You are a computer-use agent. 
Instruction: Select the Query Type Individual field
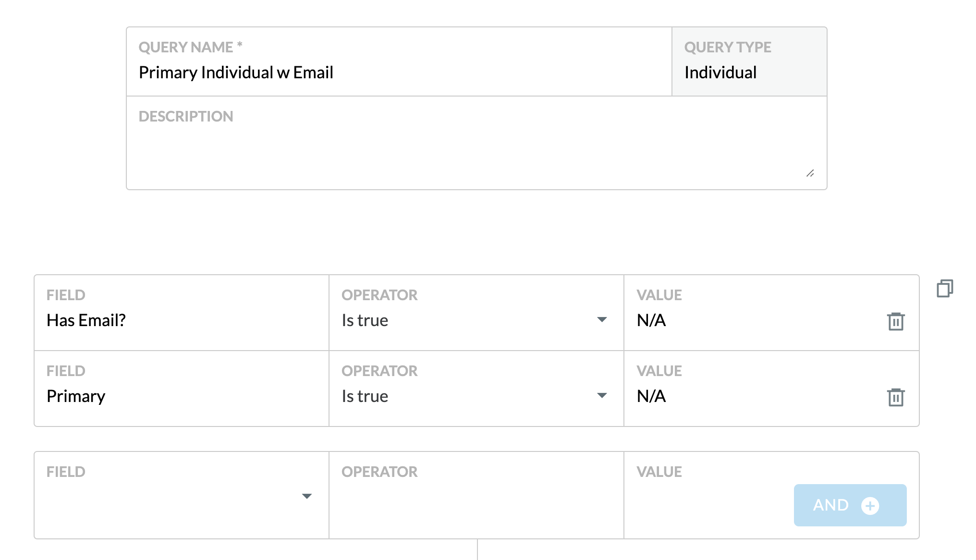(x=749, y=62)
